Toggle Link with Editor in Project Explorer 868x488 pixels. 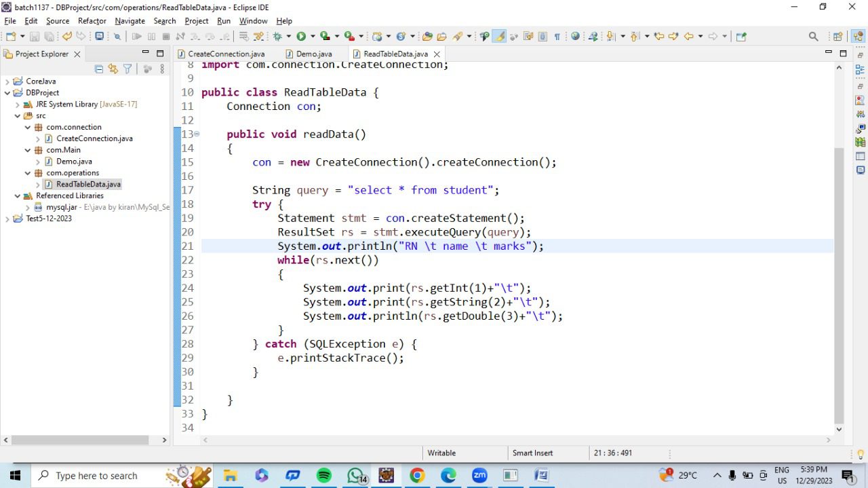pos(113,69)
